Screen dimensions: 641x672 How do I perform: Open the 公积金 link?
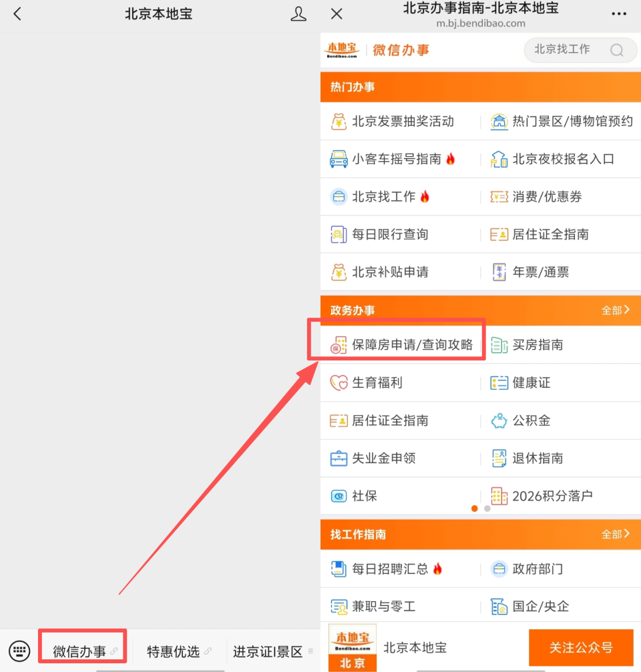[x=531, y=420]
